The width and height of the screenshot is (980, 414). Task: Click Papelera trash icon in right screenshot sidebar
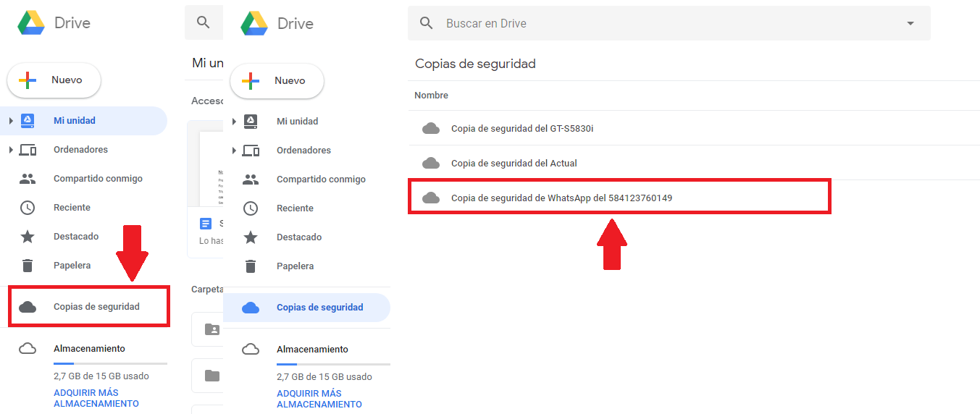click(251, 266)
